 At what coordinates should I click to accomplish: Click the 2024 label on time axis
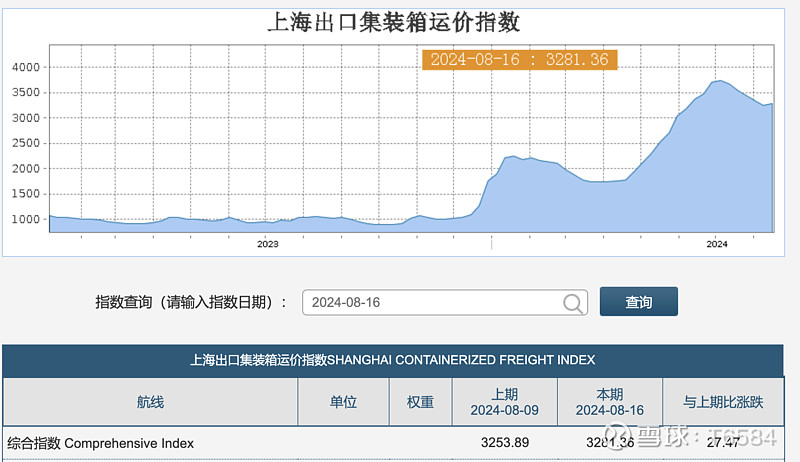pos(717,244)
